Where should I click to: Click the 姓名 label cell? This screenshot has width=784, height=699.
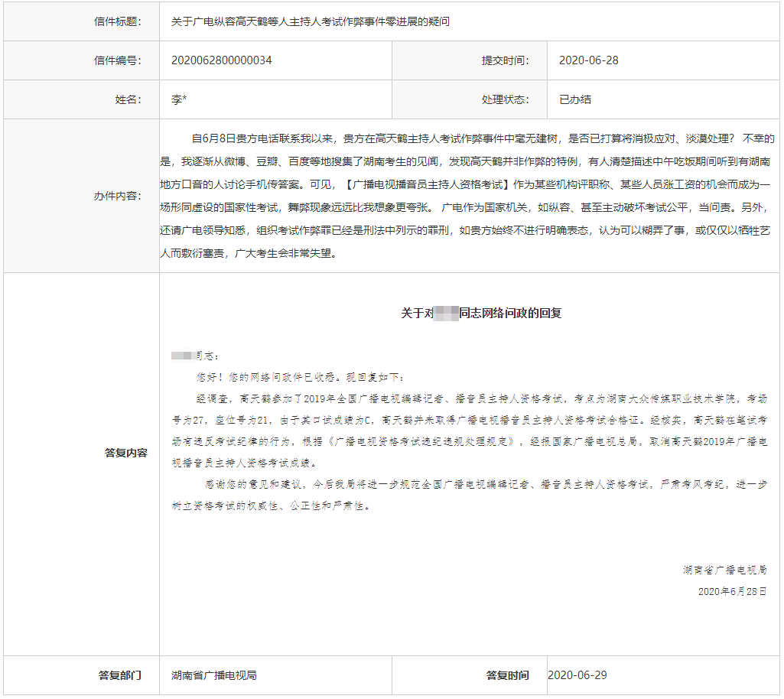[128, 99]
